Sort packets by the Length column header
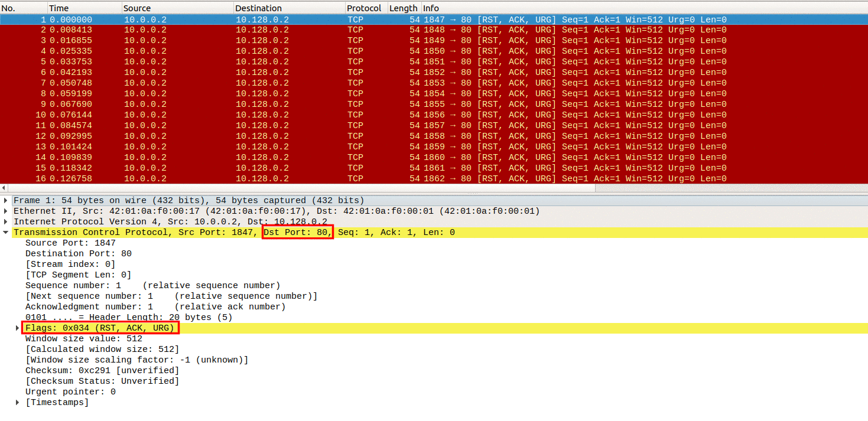This screenshot has height=421, width=868. click(x=404, y=8)
